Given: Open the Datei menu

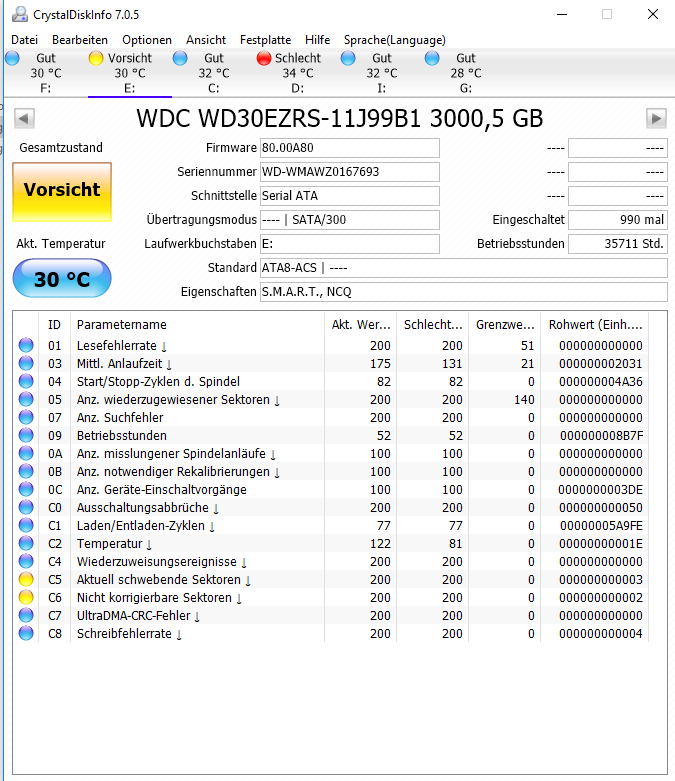Looking at the screenshot, I should (24, 40).
